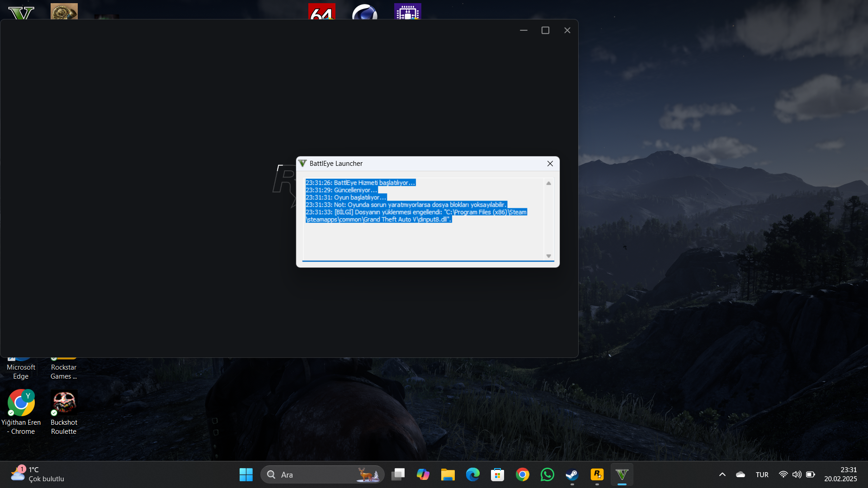868x488 pixels.
Task: Open File Explorer from taskbar
Action: (448, 474)
